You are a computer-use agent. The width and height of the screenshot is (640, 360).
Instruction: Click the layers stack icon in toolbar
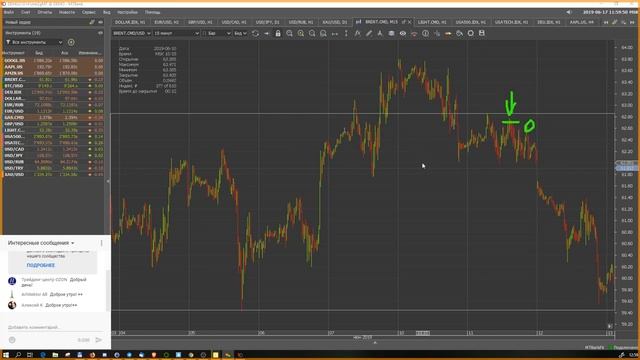[391, 33]
